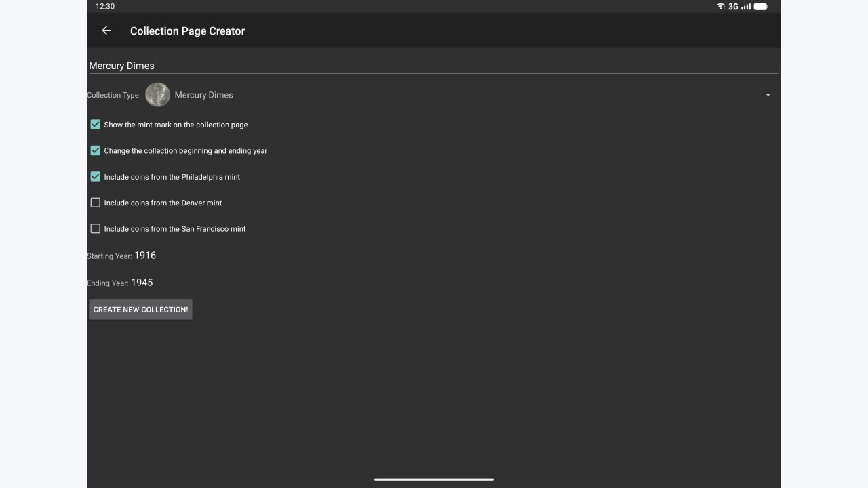
Task: Tap the 3G network indicator
Action: [x=733, y=6]
